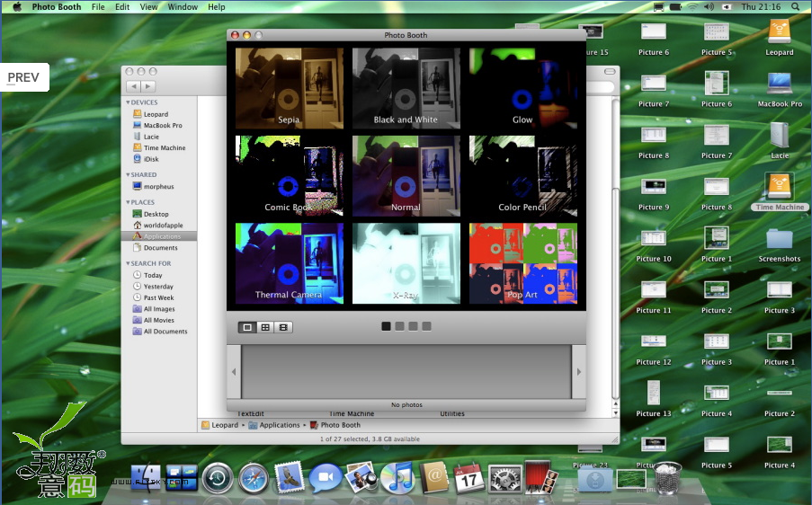Select the Normal effect in the center

click(406, 176)
